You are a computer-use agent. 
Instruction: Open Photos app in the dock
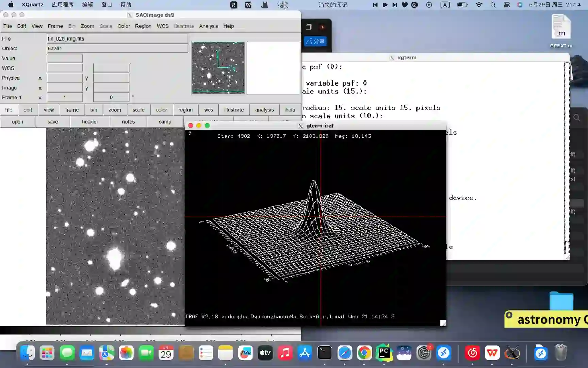[x=126, y=353]
